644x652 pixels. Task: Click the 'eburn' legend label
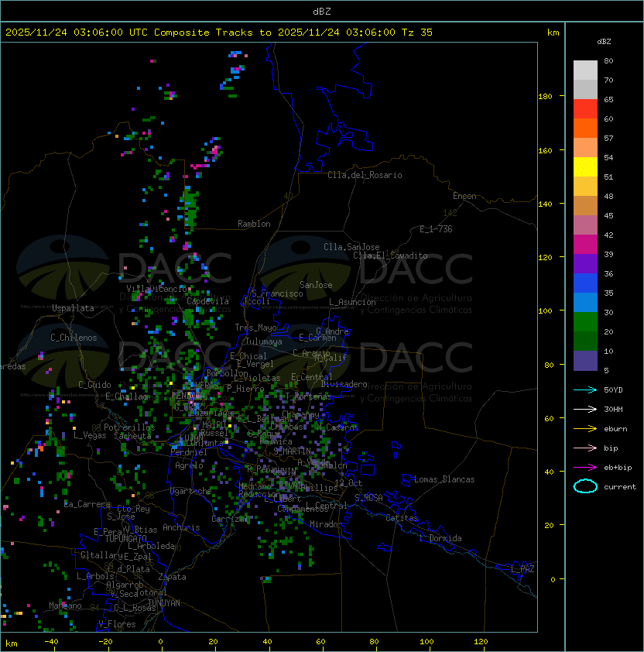click(615, 429)
